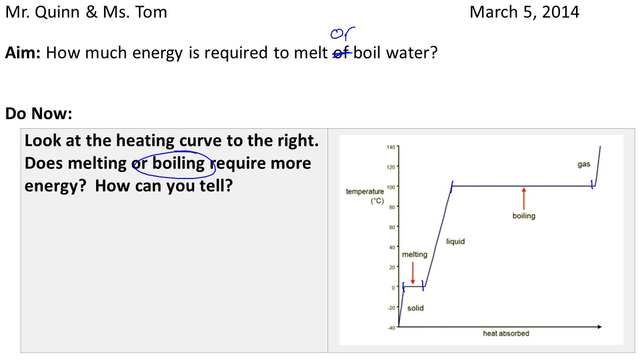
Task: Click the flat melting plateau at zero
Action: click(413, 287)
